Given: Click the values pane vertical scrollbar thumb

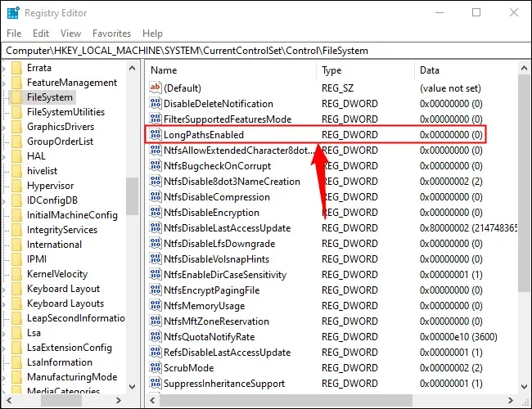Looking at the screenshot, I should point(524,183).
